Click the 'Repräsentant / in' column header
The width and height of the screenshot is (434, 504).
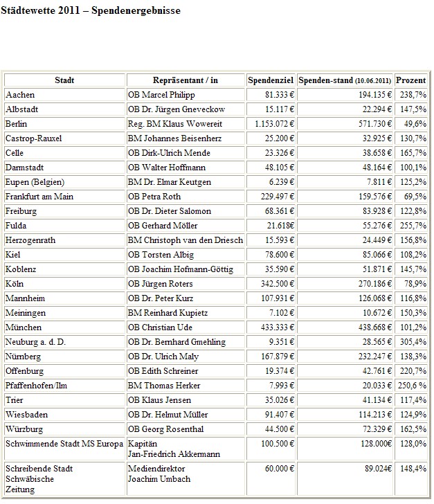[186, 80]
